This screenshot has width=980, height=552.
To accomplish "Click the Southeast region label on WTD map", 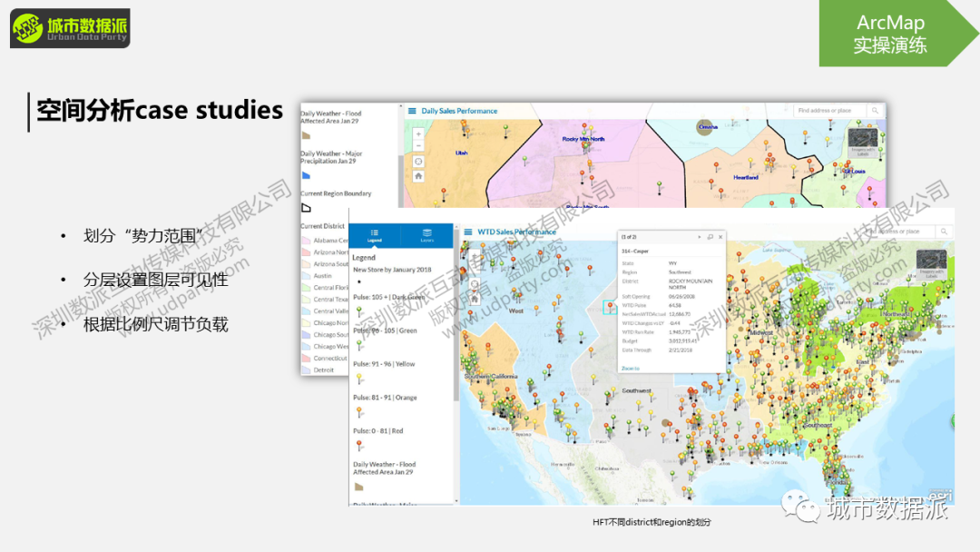I will [x=818, y=425].
